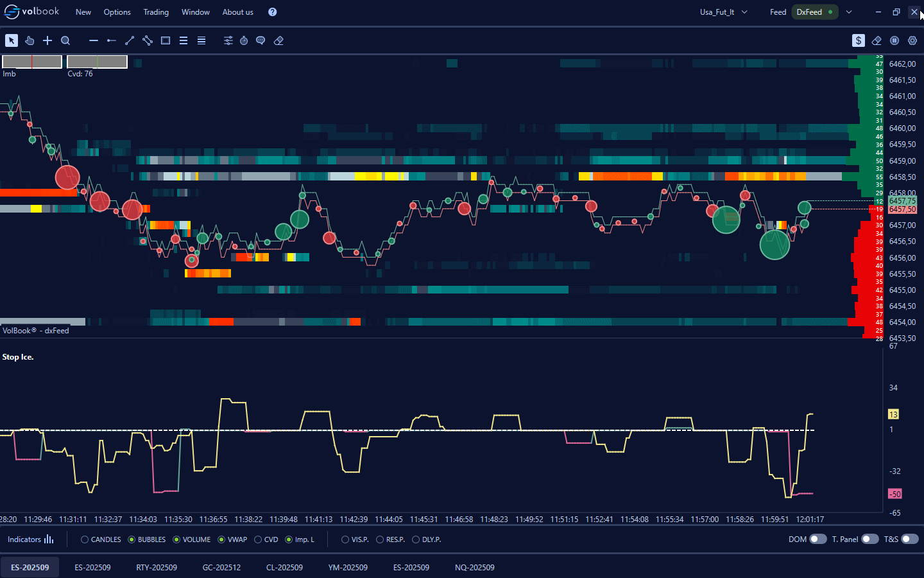Enable the CANDLES radio option
The height and width of the screenshot is (578, 924).
(85, 539)
